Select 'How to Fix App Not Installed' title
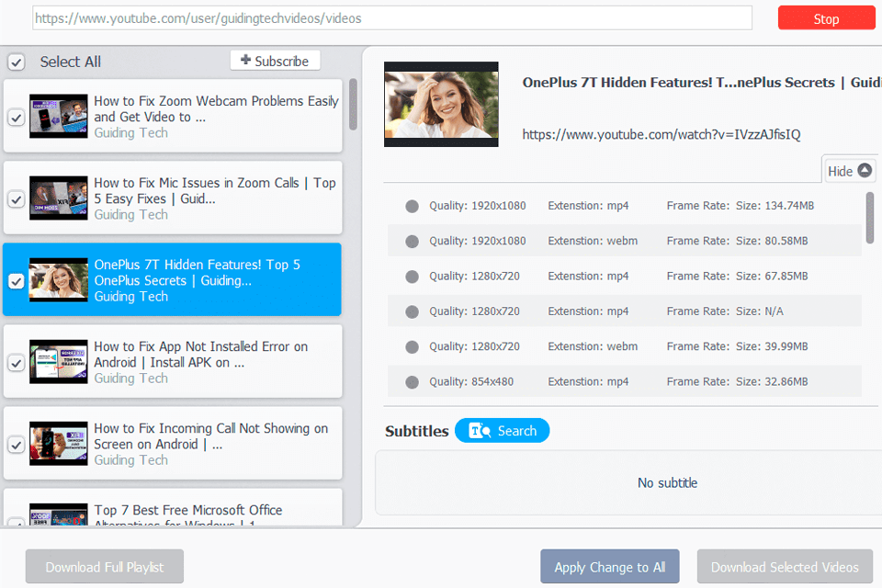The height and width of the screenshot is (588, 882). coord(201,355)
